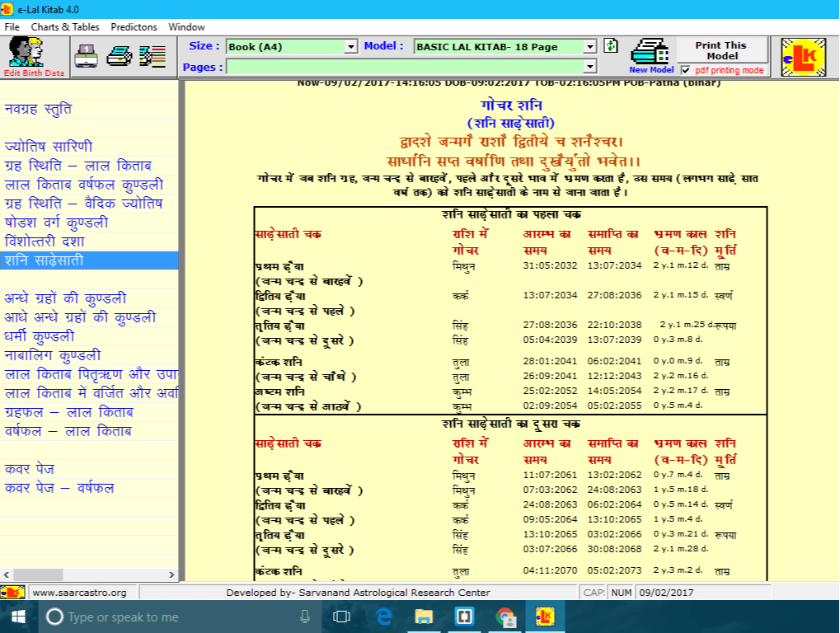Open the Predictons menu
Viewport: 840px width, 633px height.
pyautogui.click(x=134, y=27)
